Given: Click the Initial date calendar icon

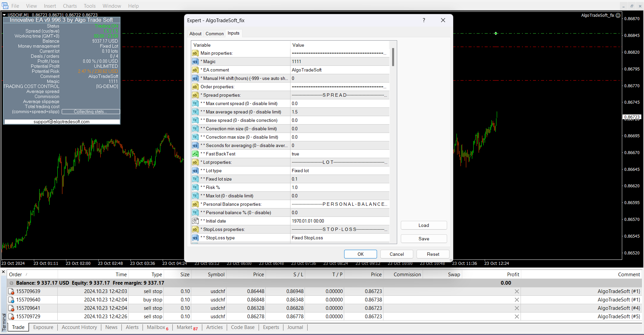Looking at the screenshot, I should tap(195, 221).
